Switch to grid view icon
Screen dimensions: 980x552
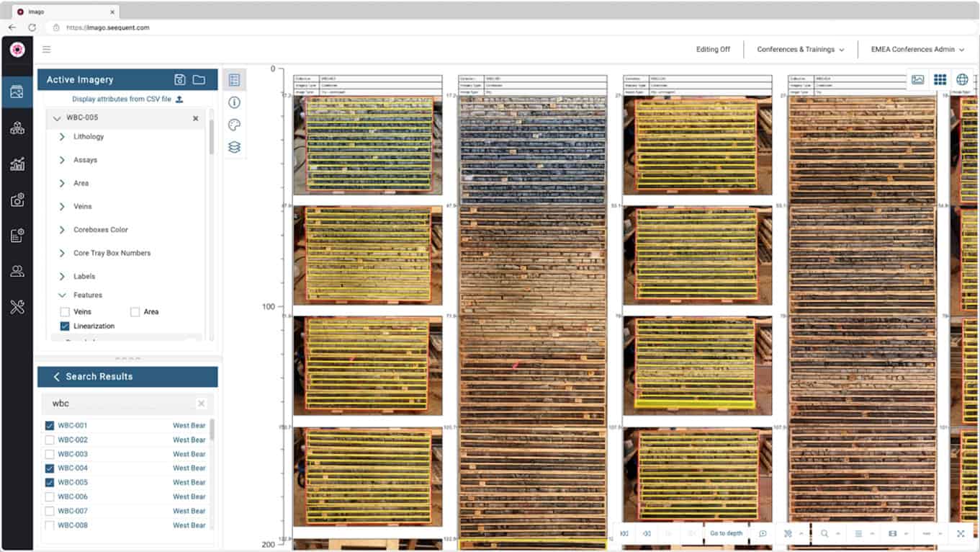point(940,79)
